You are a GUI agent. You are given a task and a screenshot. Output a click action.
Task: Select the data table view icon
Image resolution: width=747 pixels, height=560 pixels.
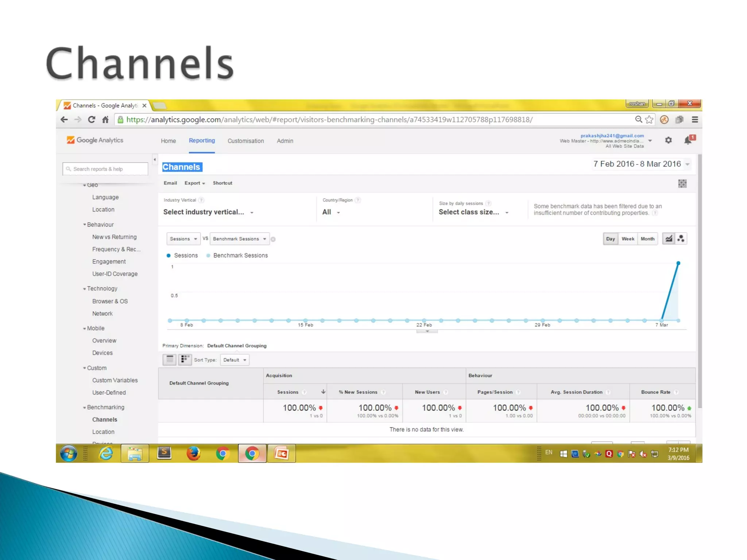[170, 360]
